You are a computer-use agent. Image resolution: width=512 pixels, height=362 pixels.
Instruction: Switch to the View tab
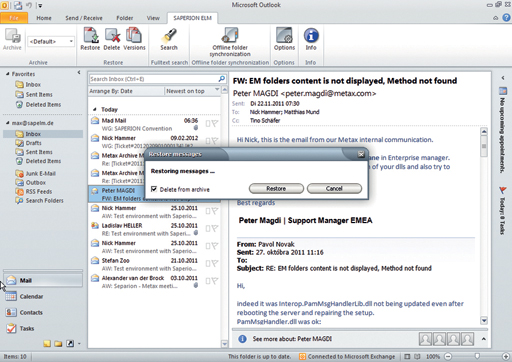153,18
